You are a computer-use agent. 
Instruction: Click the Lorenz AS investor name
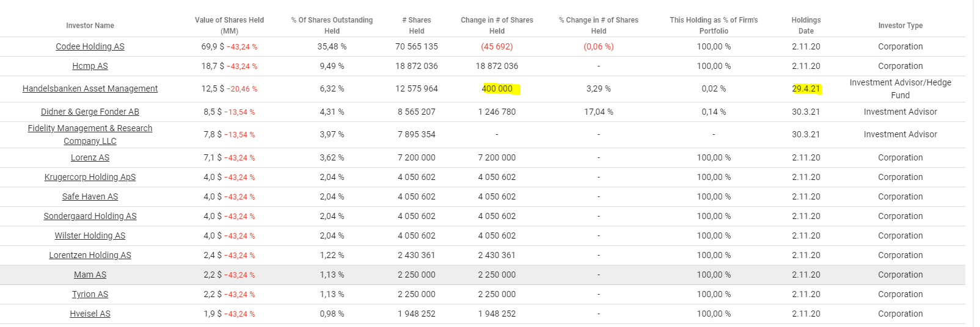point(90,157)
